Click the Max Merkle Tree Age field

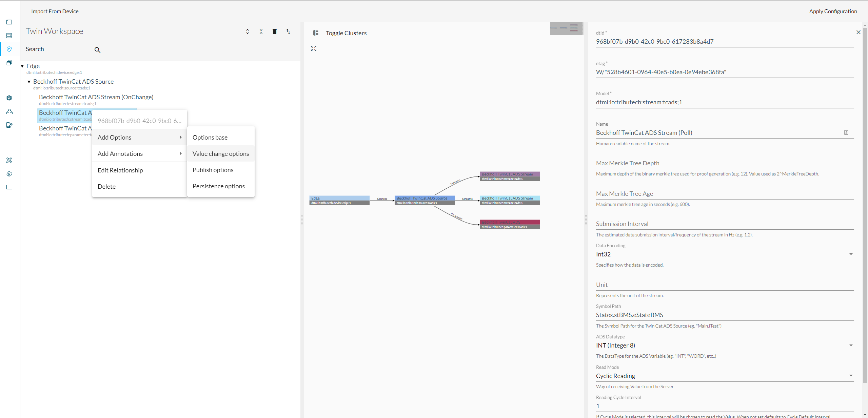(x=725, y=194)
